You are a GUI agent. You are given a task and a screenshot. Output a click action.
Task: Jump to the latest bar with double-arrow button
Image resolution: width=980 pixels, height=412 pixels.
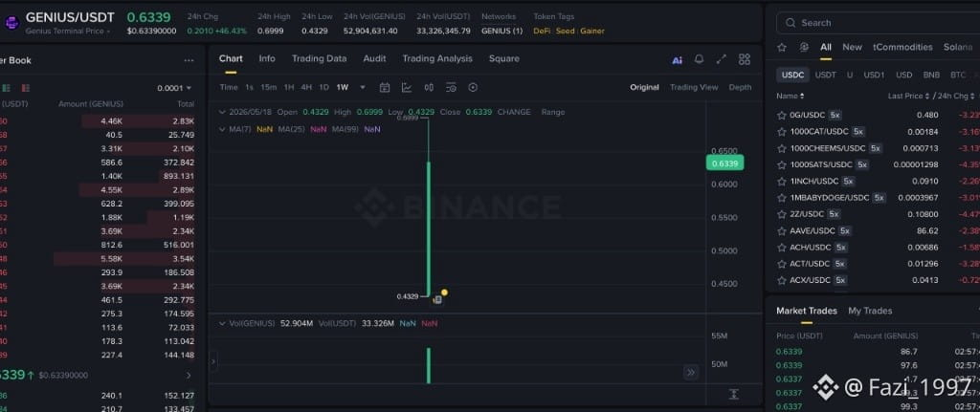click(691, 373)
